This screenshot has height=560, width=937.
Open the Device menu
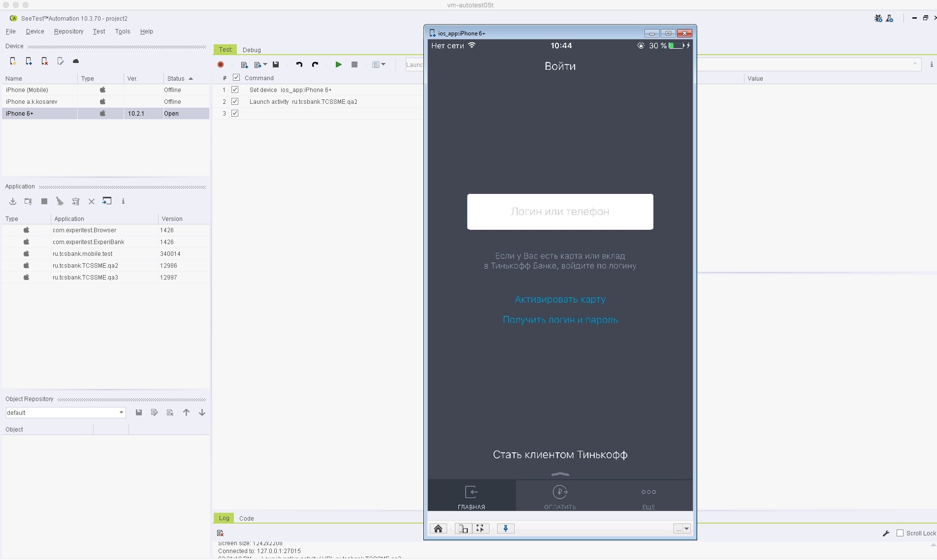coord(35,31)
